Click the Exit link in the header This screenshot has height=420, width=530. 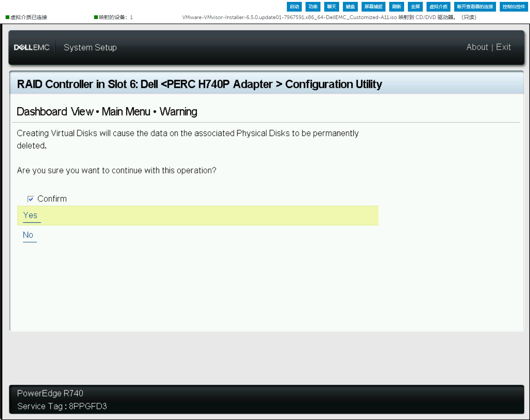[503, 47]
